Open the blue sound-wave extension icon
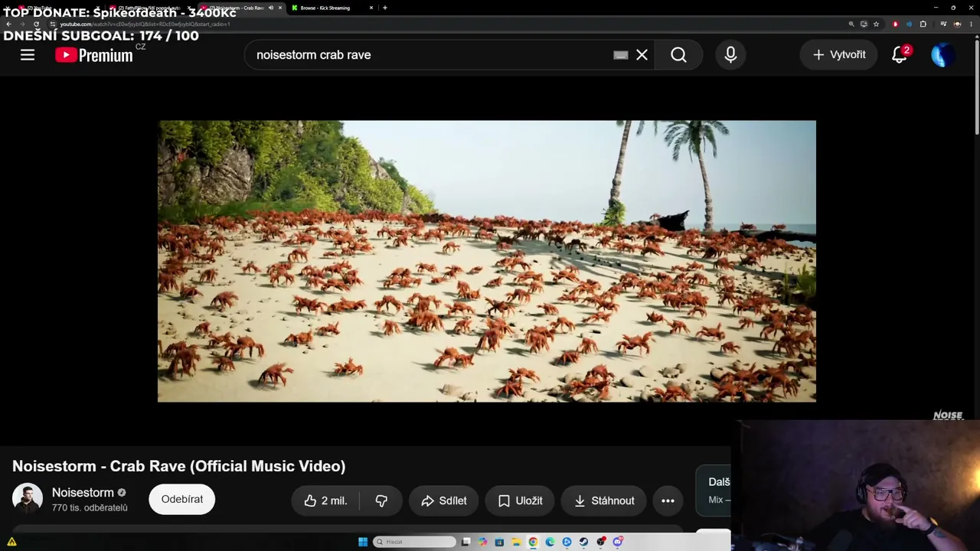The image size is (980, 551). point(909,24)
